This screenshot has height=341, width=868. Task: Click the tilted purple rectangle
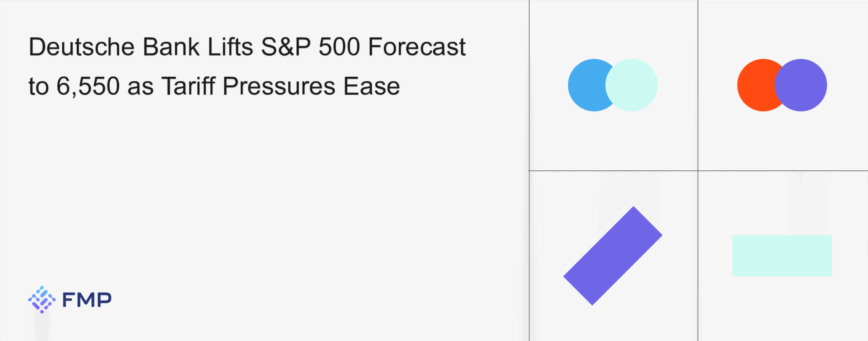coord(613,256)
